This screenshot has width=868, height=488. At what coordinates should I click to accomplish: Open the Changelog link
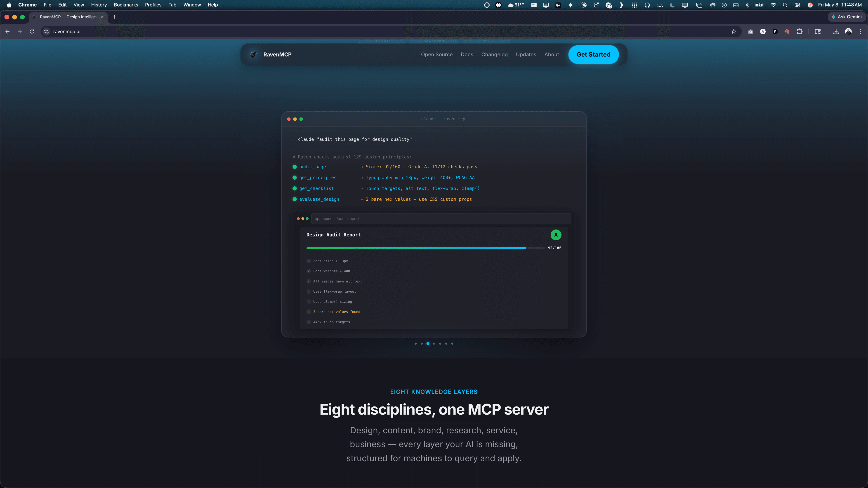pos(494,54)
